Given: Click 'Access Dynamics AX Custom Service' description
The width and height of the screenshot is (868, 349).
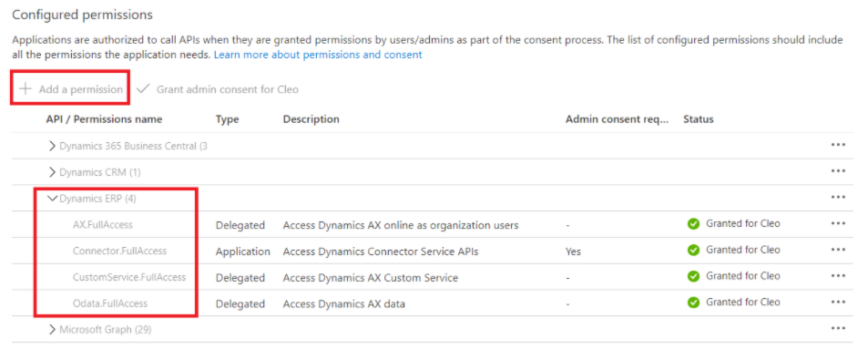Looking at the screenshot, I should click(x=371, y=277).
